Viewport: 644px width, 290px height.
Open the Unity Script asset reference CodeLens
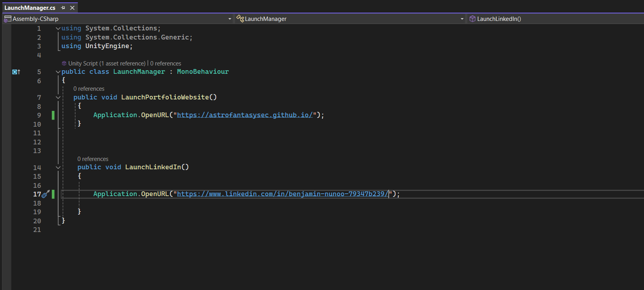click(107, 64)
